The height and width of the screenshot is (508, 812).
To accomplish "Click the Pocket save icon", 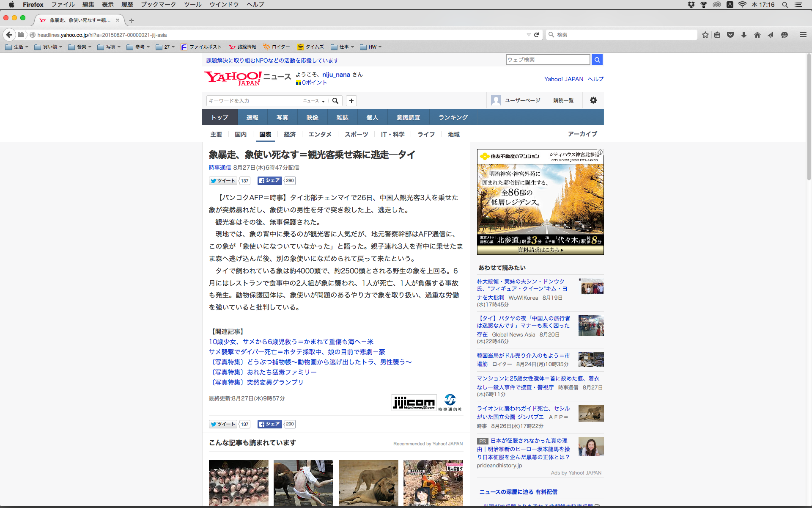I will click(730, 35).
